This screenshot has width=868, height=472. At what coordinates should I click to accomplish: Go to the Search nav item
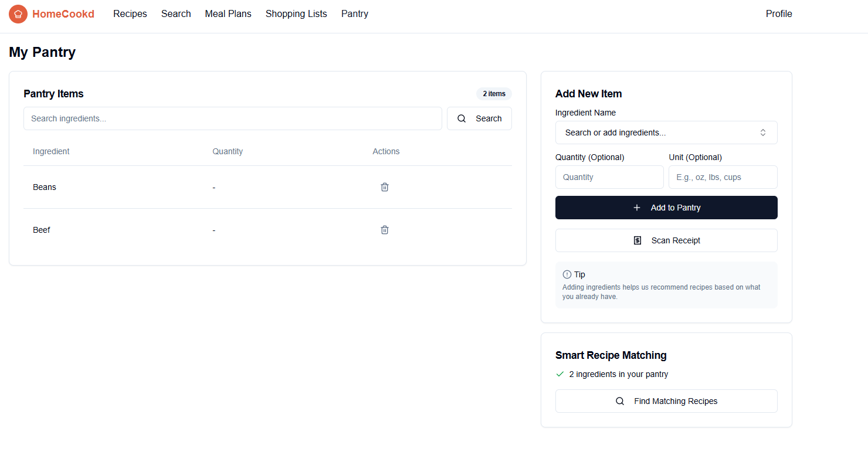click(x=176, y=14)
